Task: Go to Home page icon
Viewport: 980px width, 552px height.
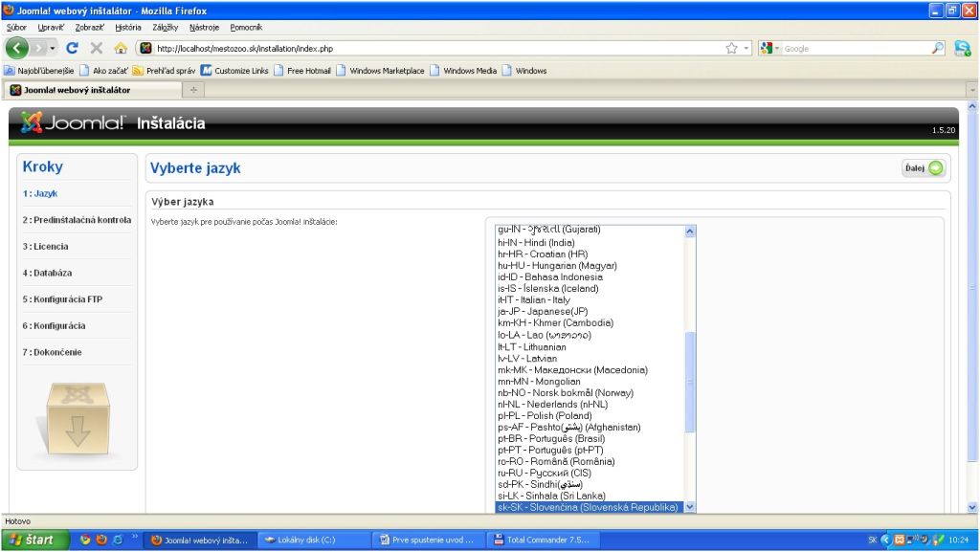Action: coord(121,48)
